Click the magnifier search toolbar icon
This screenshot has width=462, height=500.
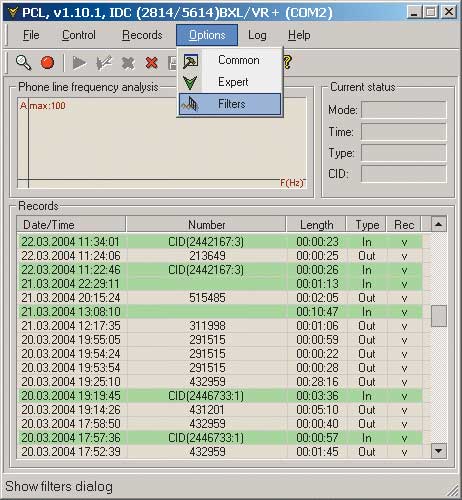point(23,62)
